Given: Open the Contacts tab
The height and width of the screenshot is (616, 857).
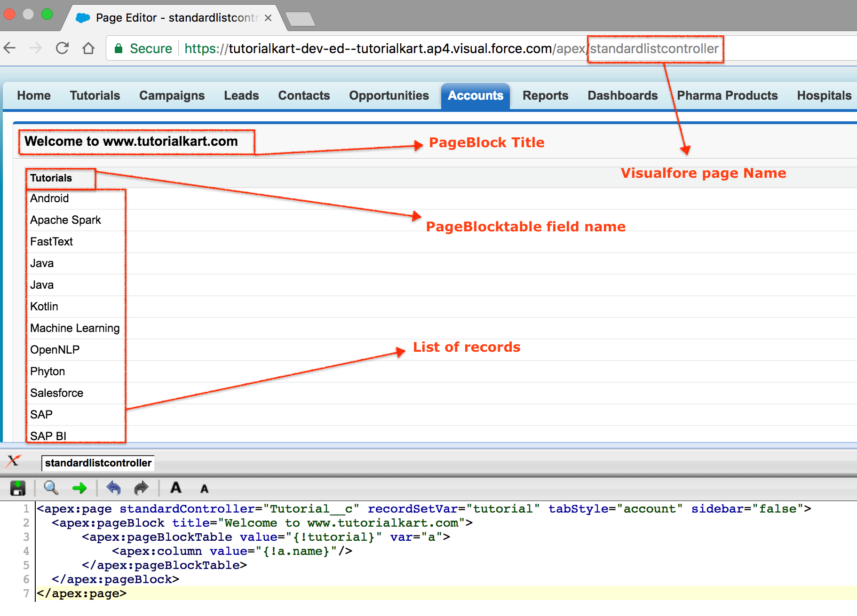Looking at the screenshot, I should coord(304,95).
